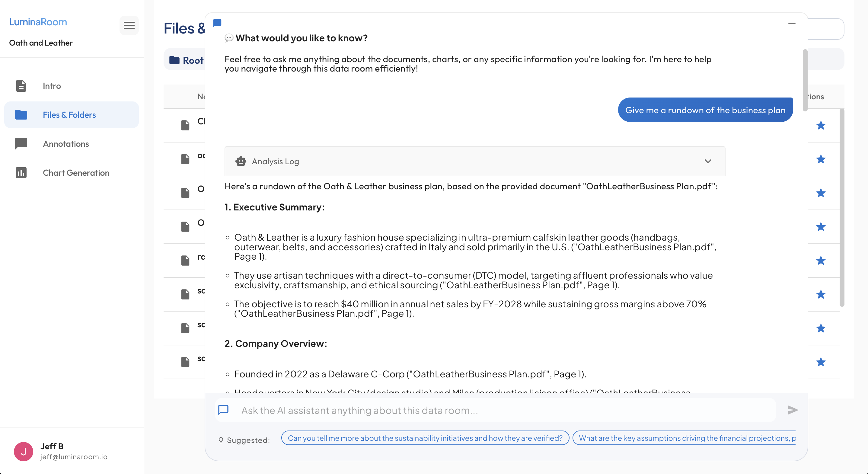
Task: Click the sixth file's document icon
Action: pyautogui.click(x=185, y=294)
